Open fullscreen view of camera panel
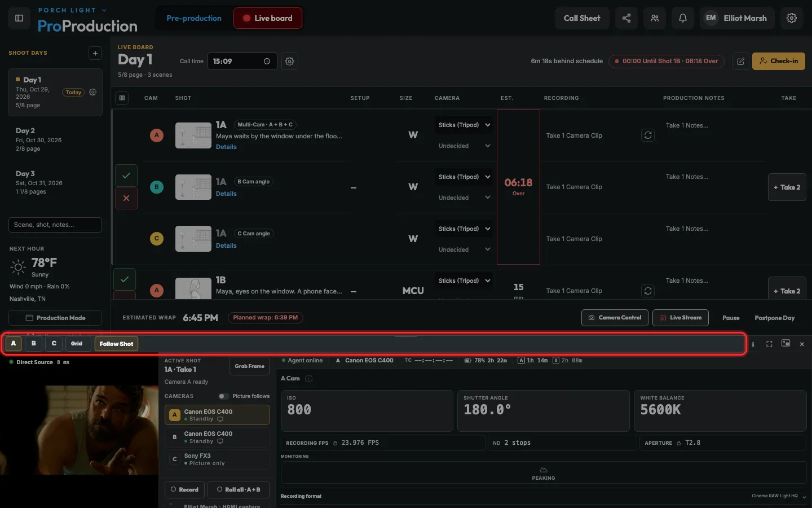This screenshot has height=508, width=812. pos(769,344)
